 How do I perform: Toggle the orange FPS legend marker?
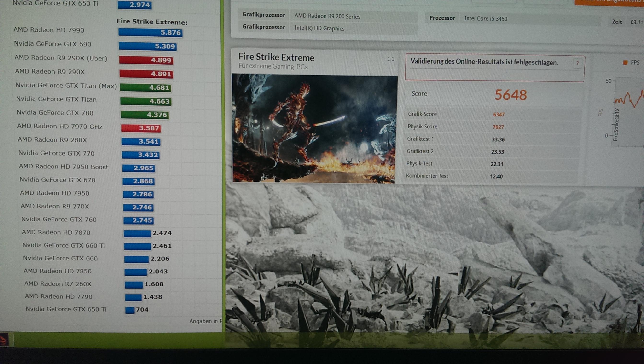[x=625, y=63]
